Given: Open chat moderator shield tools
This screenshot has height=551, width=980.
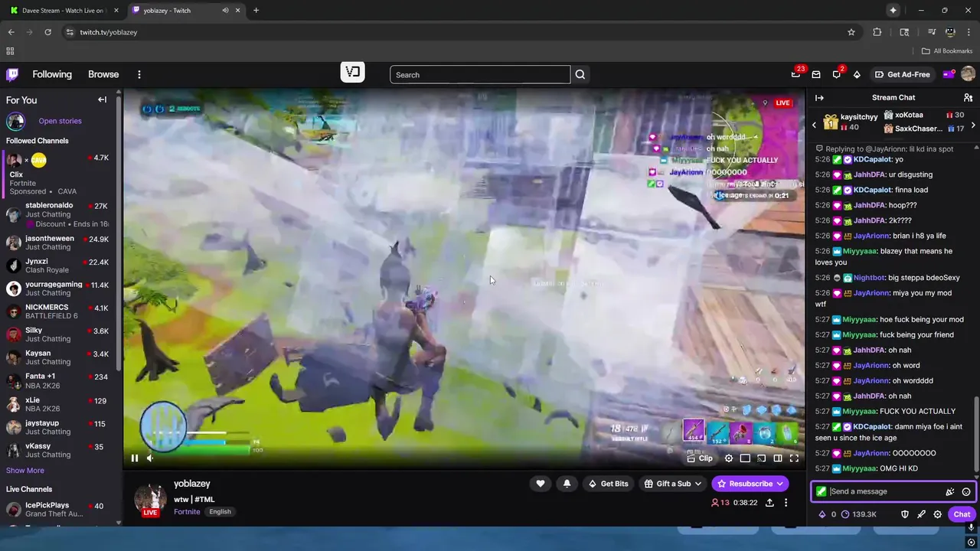Looking at the screenshot, I should [904, 514].
